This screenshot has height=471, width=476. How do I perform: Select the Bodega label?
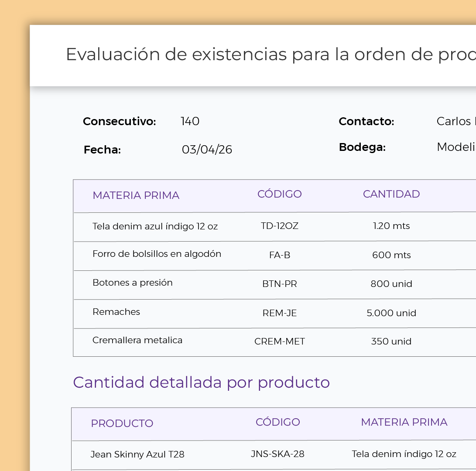pos(362,147)
